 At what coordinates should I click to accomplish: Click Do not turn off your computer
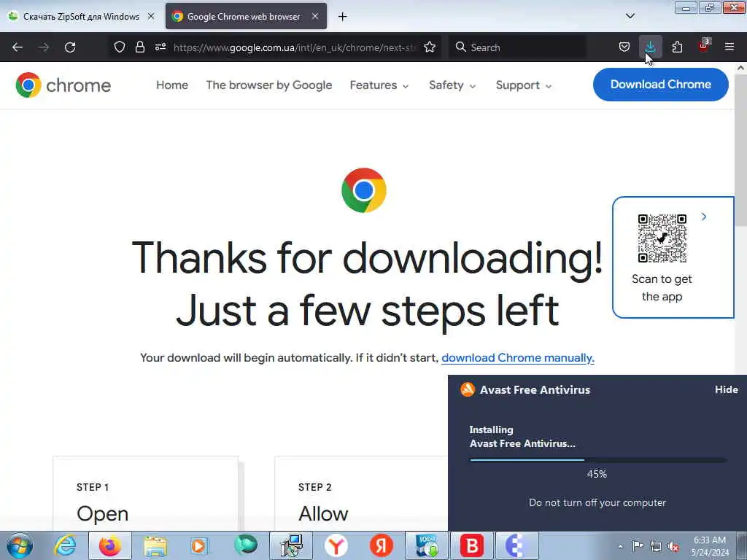[597, 502]
